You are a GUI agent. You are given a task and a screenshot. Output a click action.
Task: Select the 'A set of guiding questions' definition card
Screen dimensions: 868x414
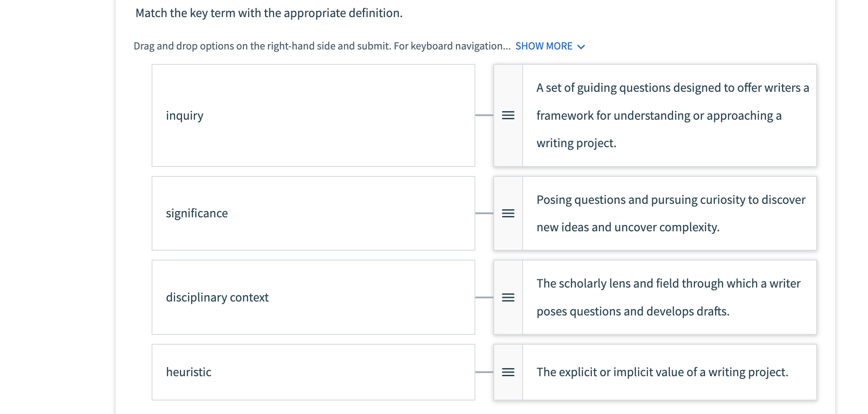(x=669, y=116)
